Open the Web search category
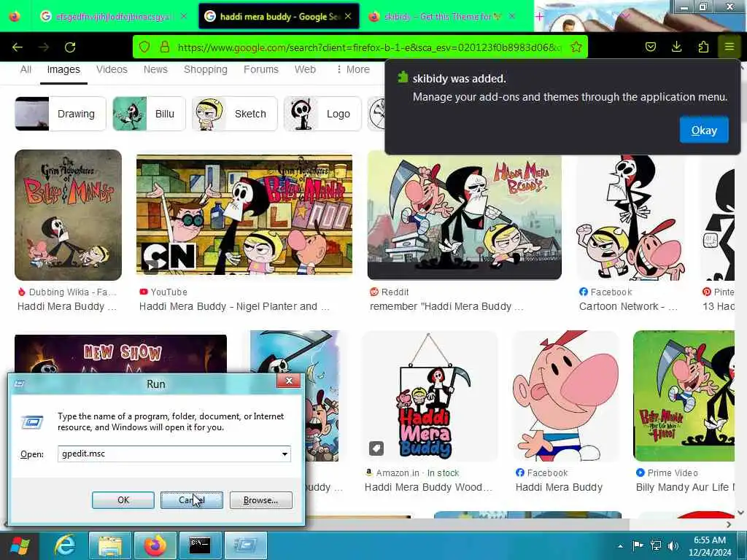The height and width of the screenshot is (560, 747). coord(306,69)
